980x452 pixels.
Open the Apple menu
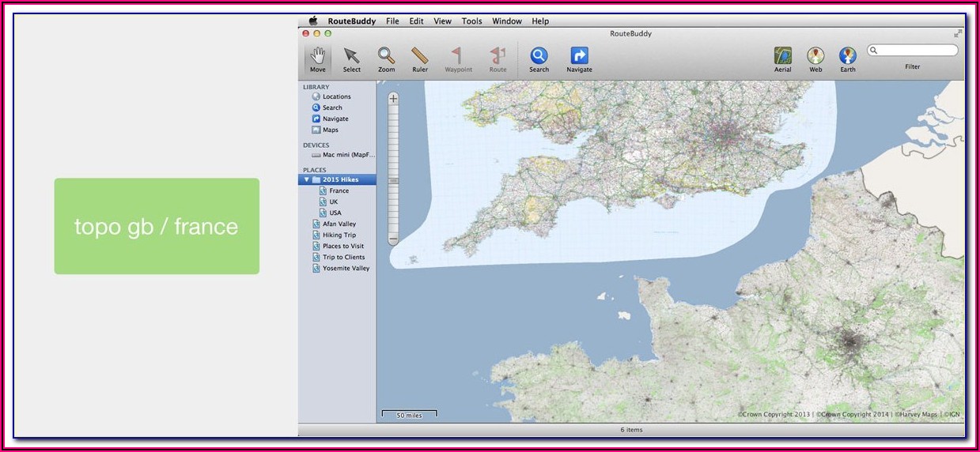313,21
